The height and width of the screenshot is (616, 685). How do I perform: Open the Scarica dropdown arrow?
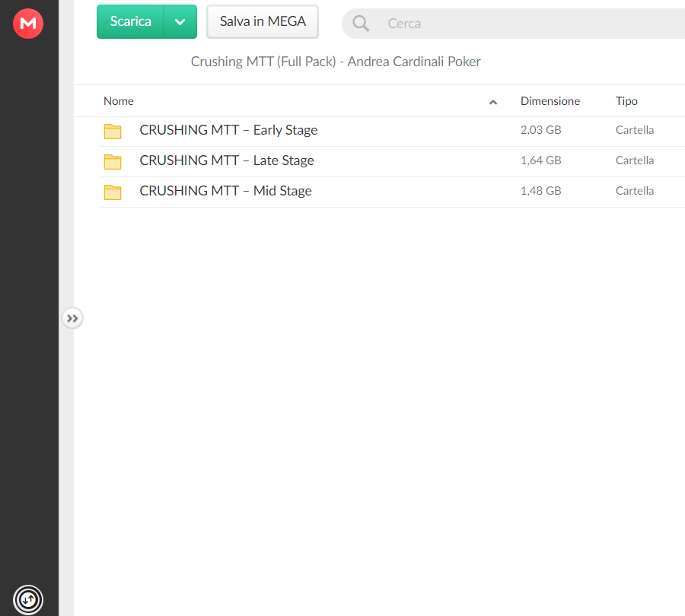click(180, 22)
